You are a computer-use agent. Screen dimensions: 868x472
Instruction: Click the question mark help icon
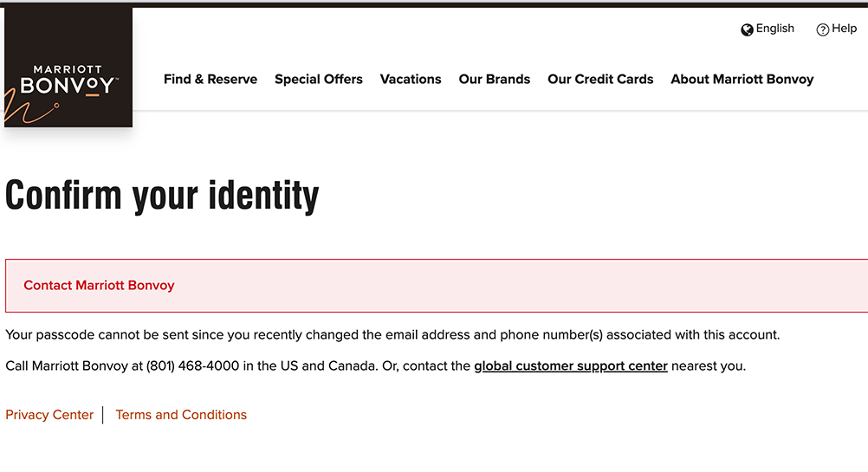pos(823,29)
